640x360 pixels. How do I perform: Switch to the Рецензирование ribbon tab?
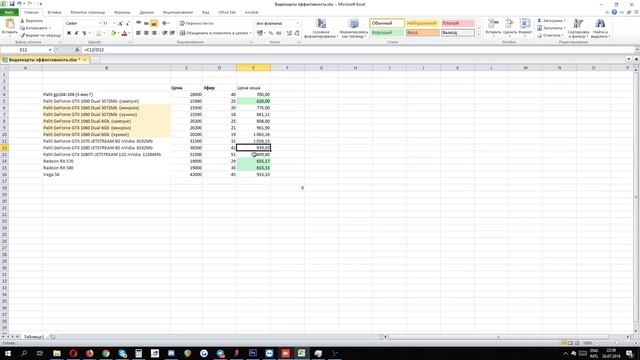178,12
